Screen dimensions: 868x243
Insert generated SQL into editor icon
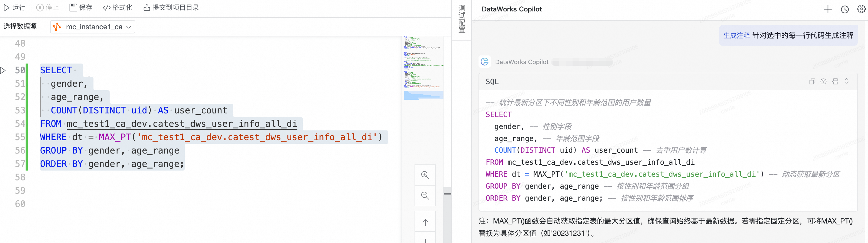835,81
